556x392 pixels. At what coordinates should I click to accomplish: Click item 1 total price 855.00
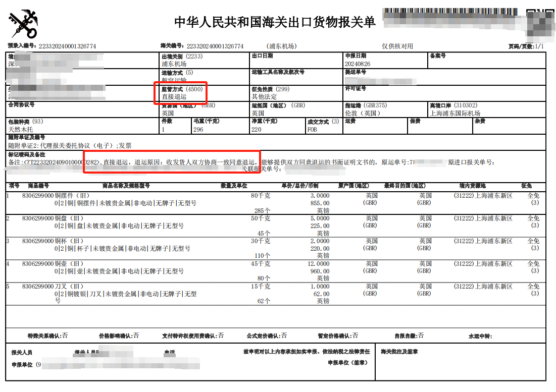[x=320, y=203]
